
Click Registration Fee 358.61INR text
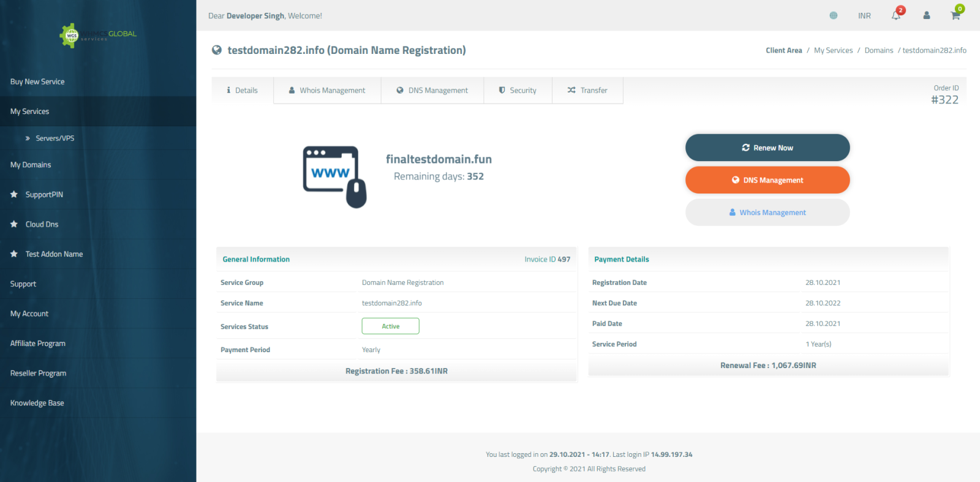coord(396,371)
